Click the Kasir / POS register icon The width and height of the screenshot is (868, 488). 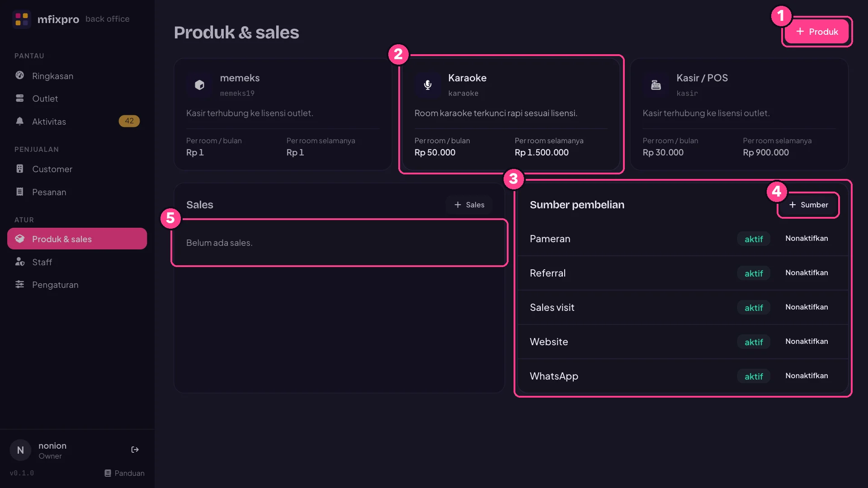[x=656, y=85]
